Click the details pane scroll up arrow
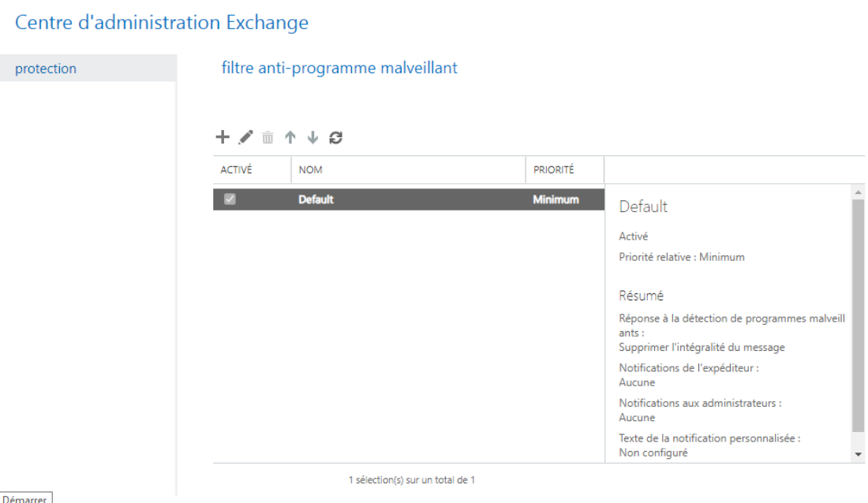The height and width of the screenshot is (503, 868). [x=858, y=192]
